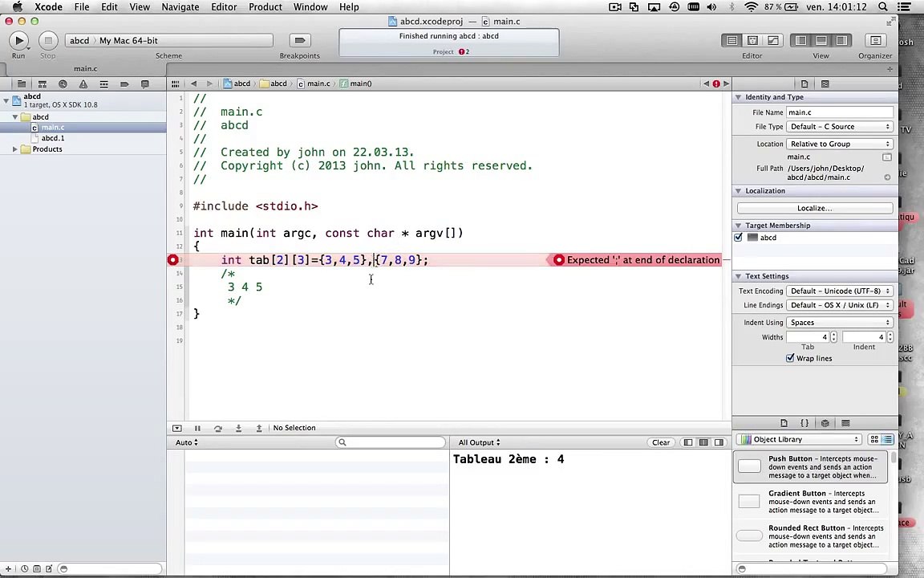Viewport: 924px width, 578px height.
Task: Show both variables and console panes
Action: (703, 442)
